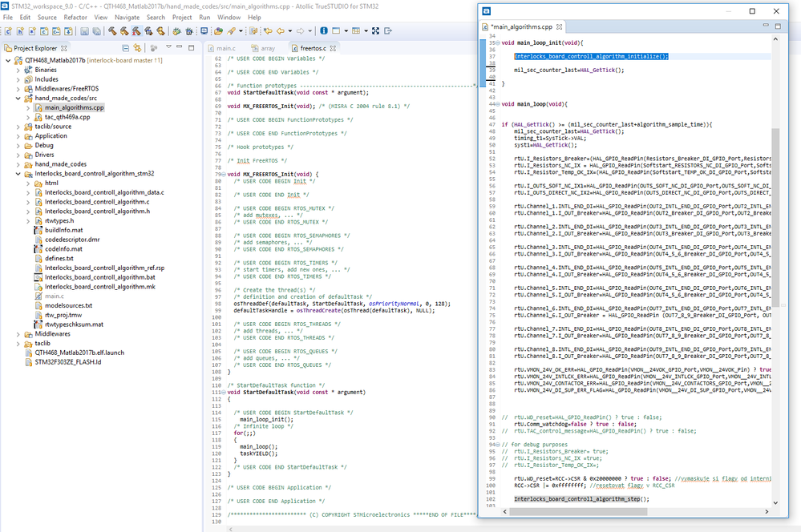This screenshot has width=801, height=532.
Task: Close the main_algorithms.cpp tab in detached window
Action: pyautogui.click(x=560, y=27)
